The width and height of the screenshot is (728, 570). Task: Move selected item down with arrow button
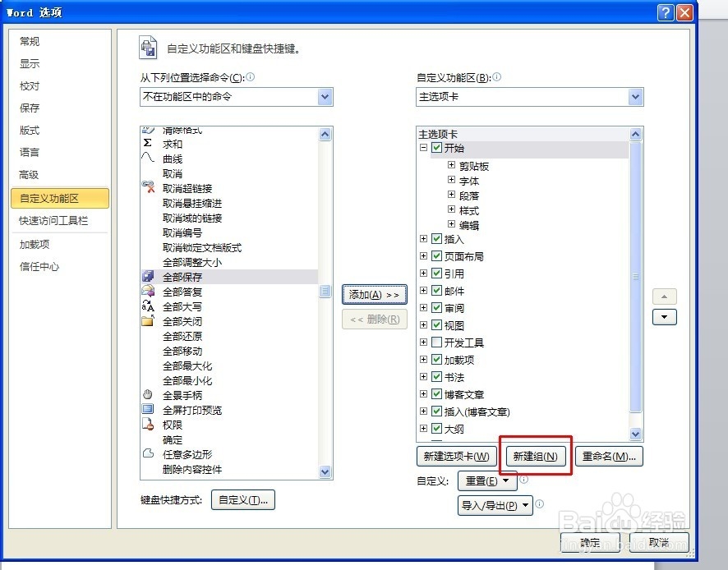point(665,317)
